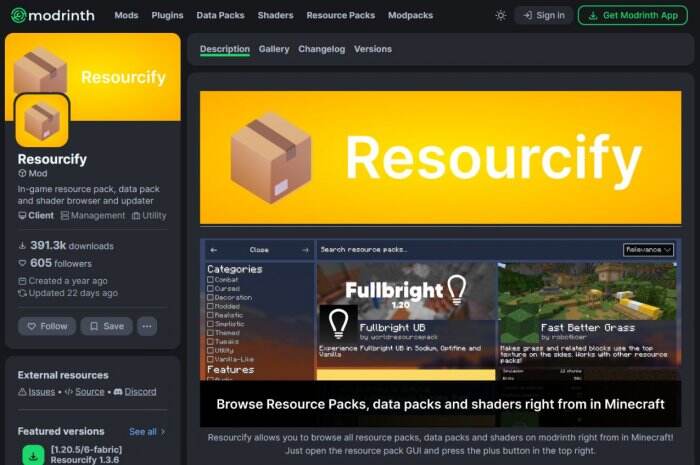Check the Combat category checkbox
The width and height of the screenshot is (700, 465).
pyautogui.click(x=210, y=280)
